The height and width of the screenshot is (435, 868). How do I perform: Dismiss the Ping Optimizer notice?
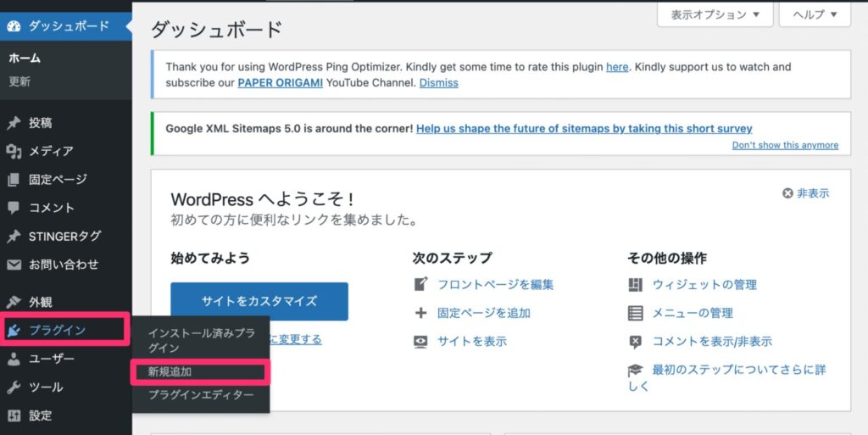pos(438,83)
